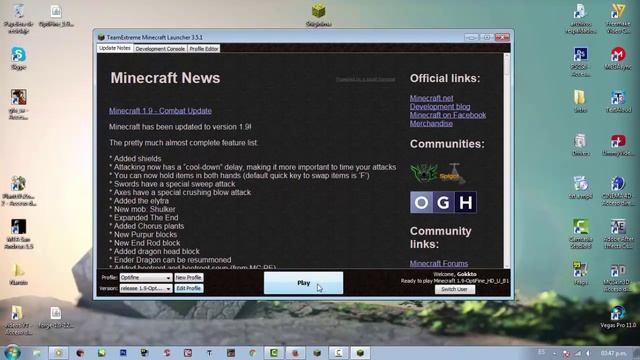Open the Photoshop PS desktop shortcut
This screenshot has width=640, height=360.
click(580, 61)
